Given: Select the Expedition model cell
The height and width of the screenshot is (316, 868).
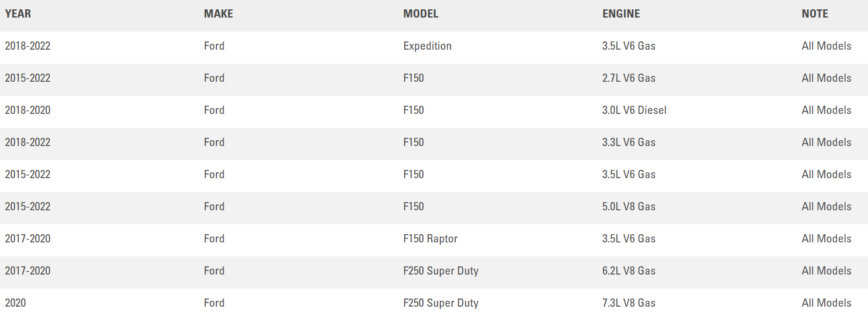Looking at the screenshot, I should pos(428,46).
